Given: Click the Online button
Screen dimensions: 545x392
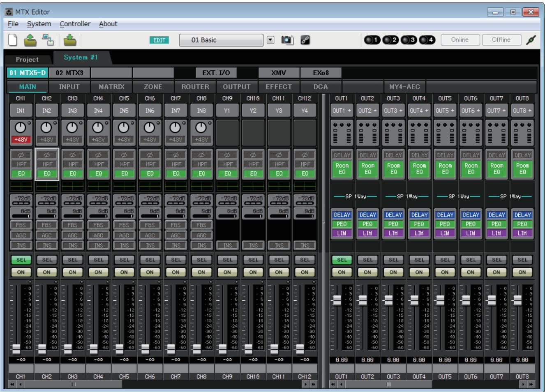Looking at the screenshot, I should coord(460,40).
